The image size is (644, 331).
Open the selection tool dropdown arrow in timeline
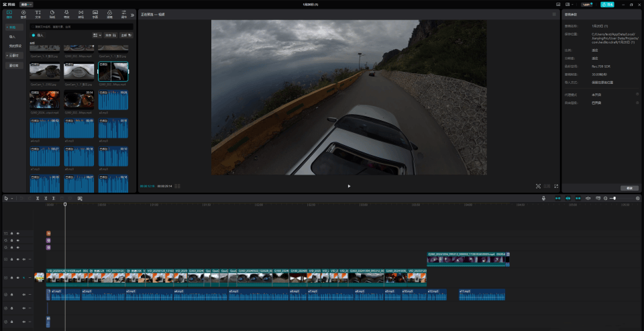12,199
